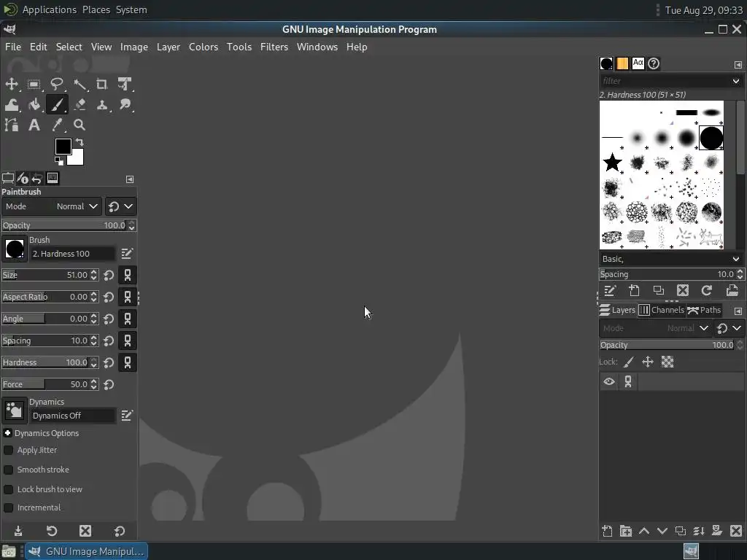Select the Zoom magnifier tool
This screenshot has height=560, width=747.
80,125
